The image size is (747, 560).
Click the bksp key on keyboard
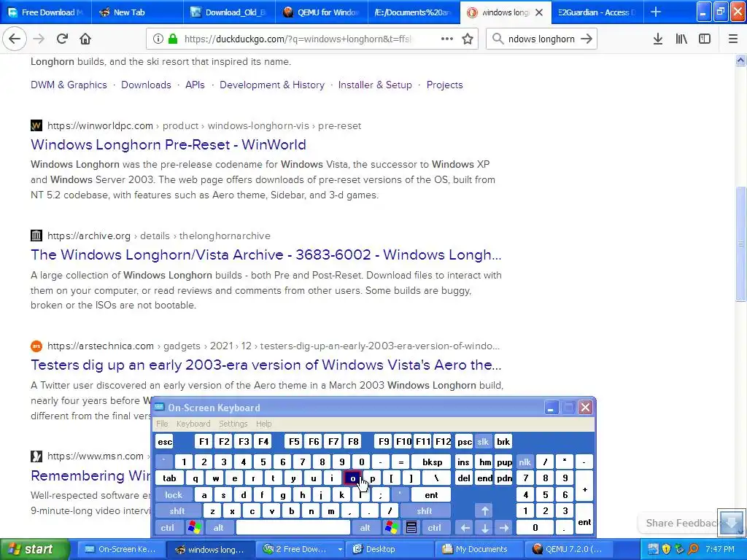pyautogui.click(x=432, y=462)
